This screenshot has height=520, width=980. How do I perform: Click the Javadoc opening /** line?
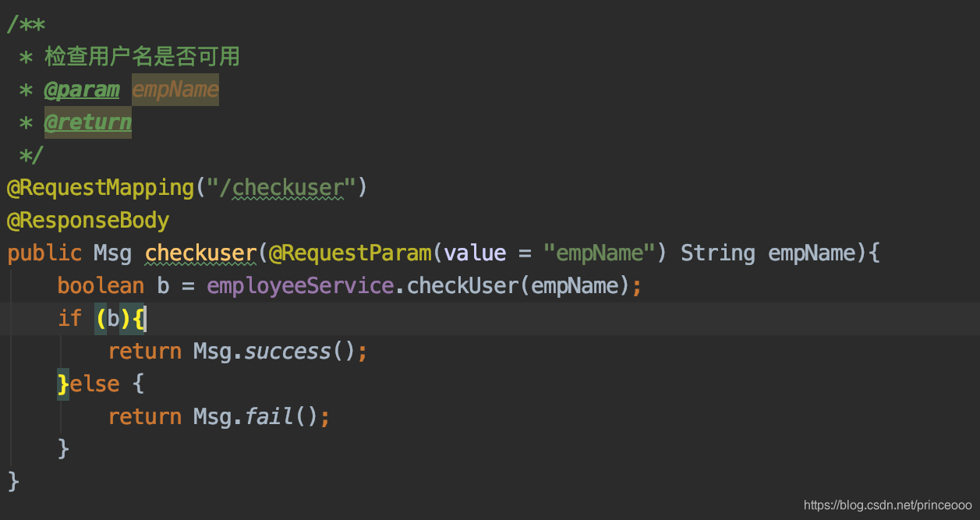26,24
